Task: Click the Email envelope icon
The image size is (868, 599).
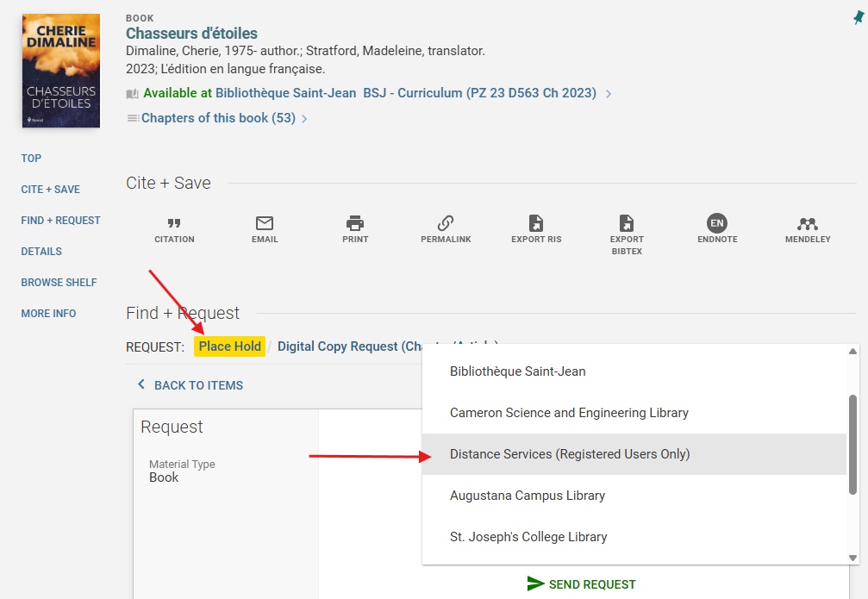Action: (265, 224)
